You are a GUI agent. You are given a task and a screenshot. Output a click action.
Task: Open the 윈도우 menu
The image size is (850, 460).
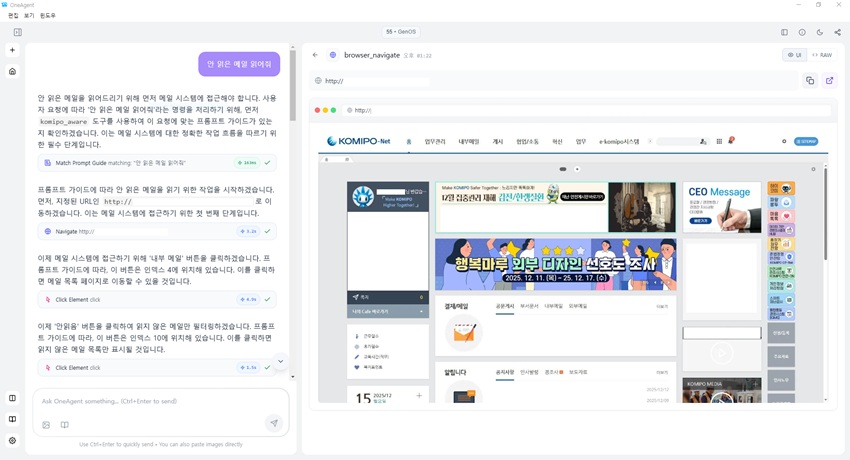tap(48, 16)
